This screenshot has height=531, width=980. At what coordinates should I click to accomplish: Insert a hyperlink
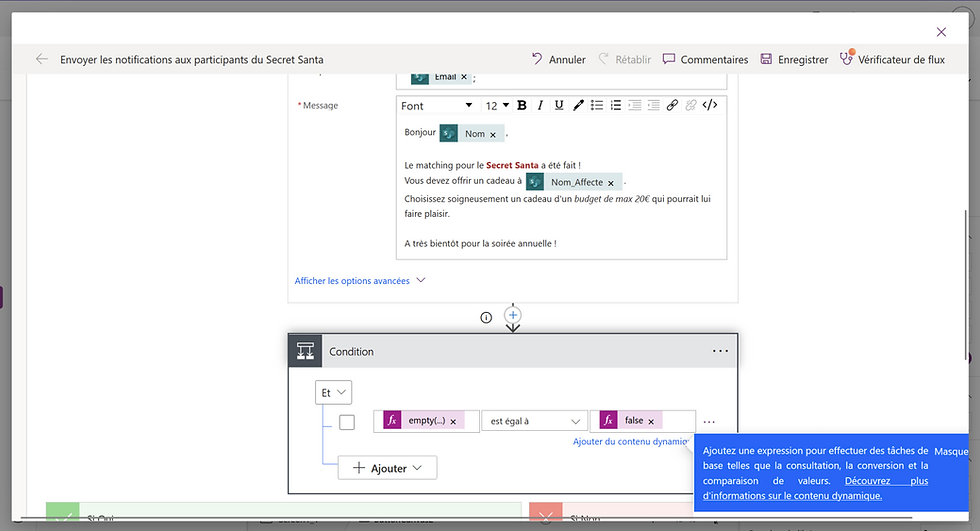672,105
